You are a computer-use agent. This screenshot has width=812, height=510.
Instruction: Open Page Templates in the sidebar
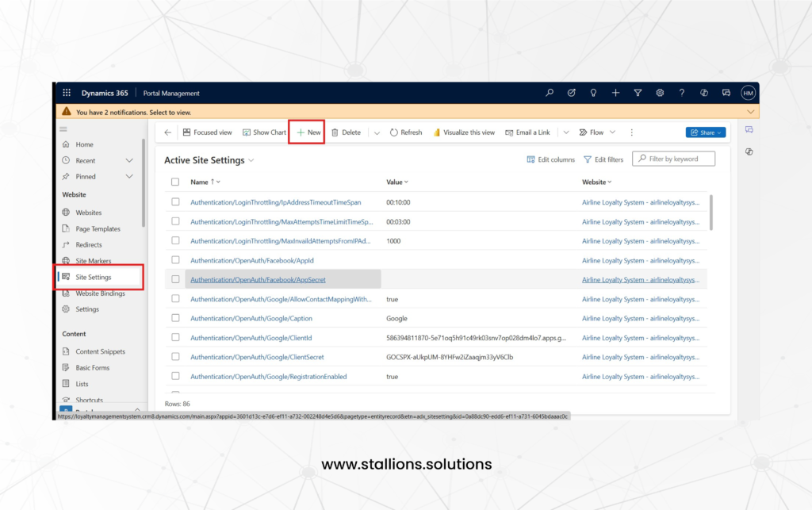coord(98,228)
